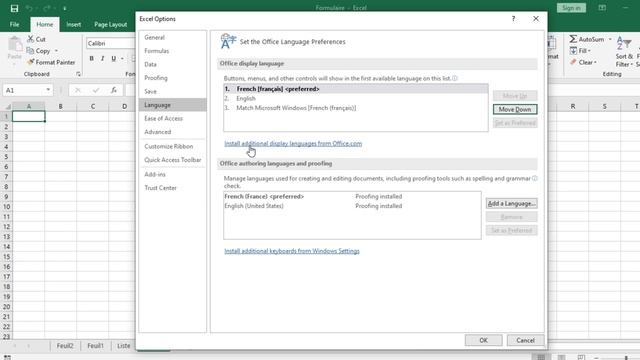Open Proofing options category
This screenshot has width=640, height=360.
[x=172, y=78]
